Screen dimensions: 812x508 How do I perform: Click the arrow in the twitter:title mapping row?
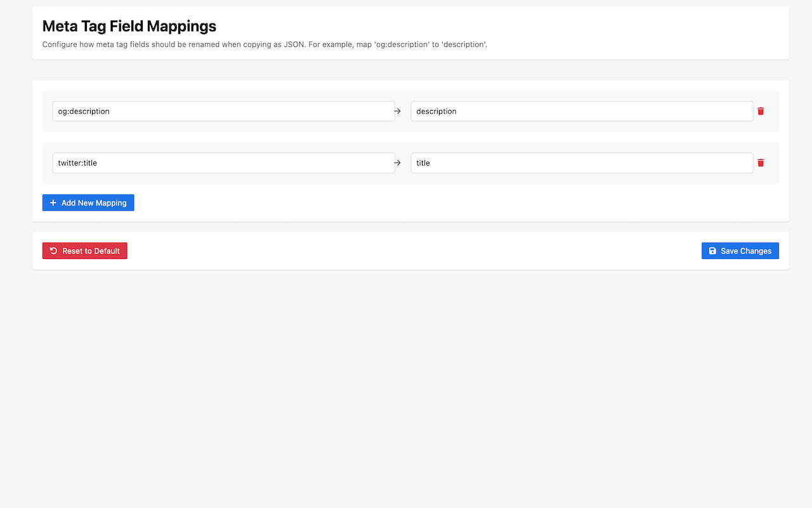click(x=398, y=163)
